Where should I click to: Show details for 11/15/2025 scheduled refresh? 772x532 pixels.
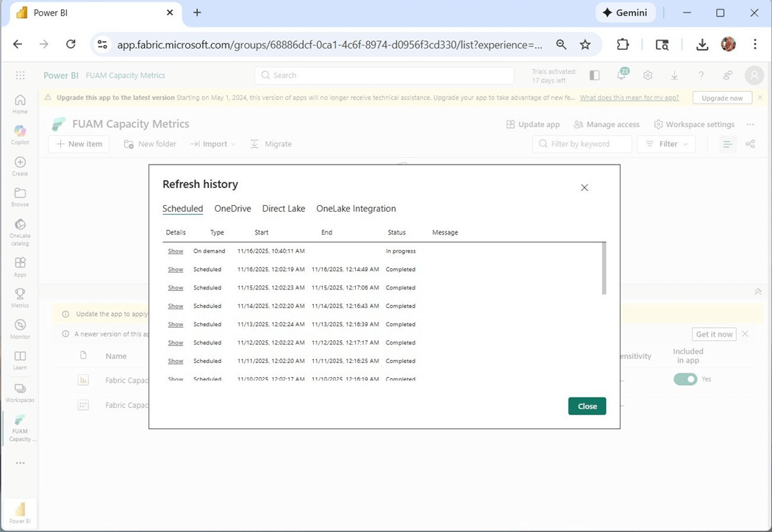click(175, 287)
